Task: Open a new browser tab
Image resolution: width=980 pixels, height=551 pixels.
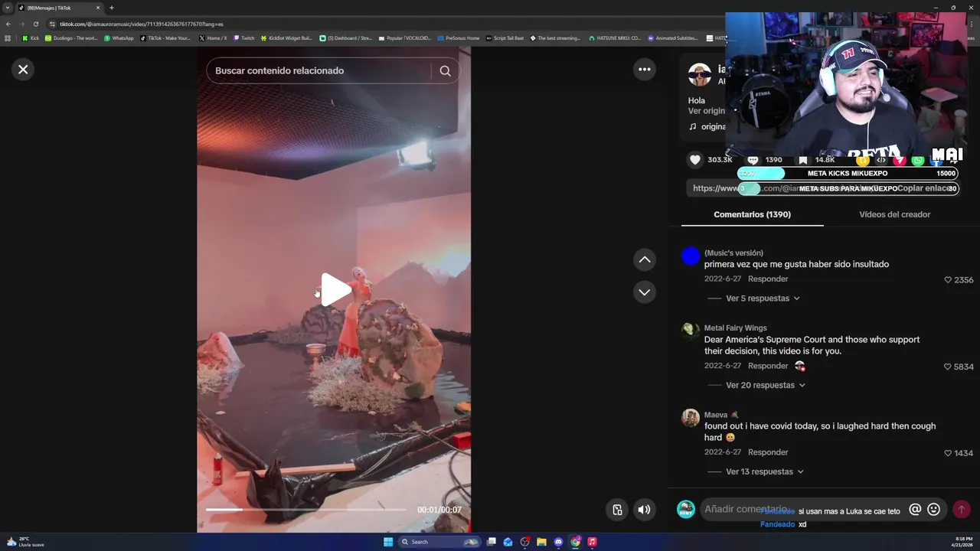Action: (x=112, y=8)
